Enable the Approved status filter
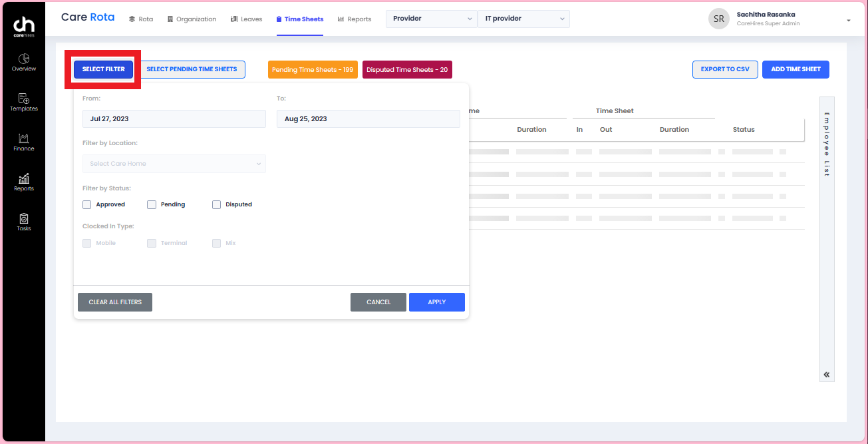 86,204
